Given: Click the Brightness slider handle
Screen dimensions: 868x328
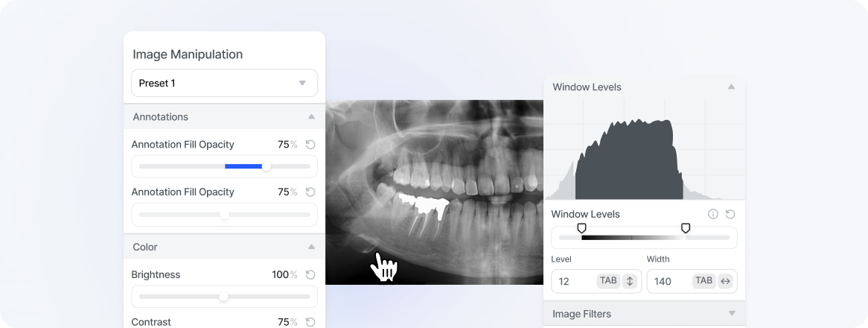Looking at the screenshot, I should [223, 297].
